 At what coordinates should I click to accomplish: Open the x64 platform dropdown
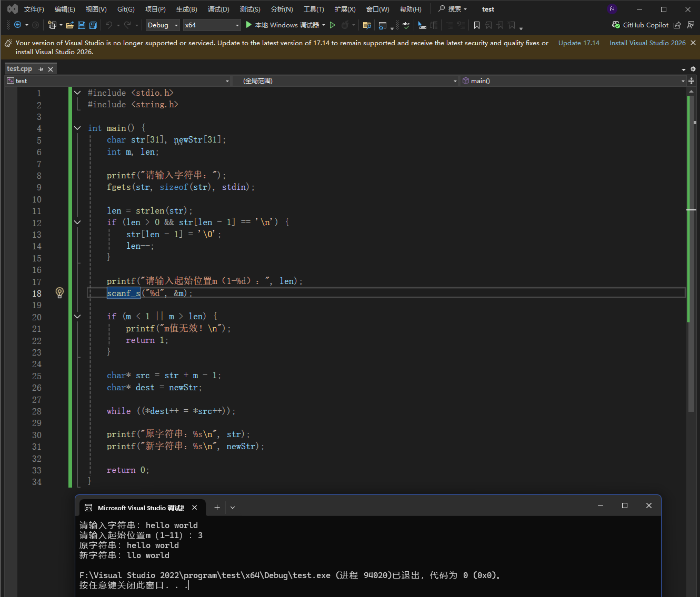pos(212,25)
